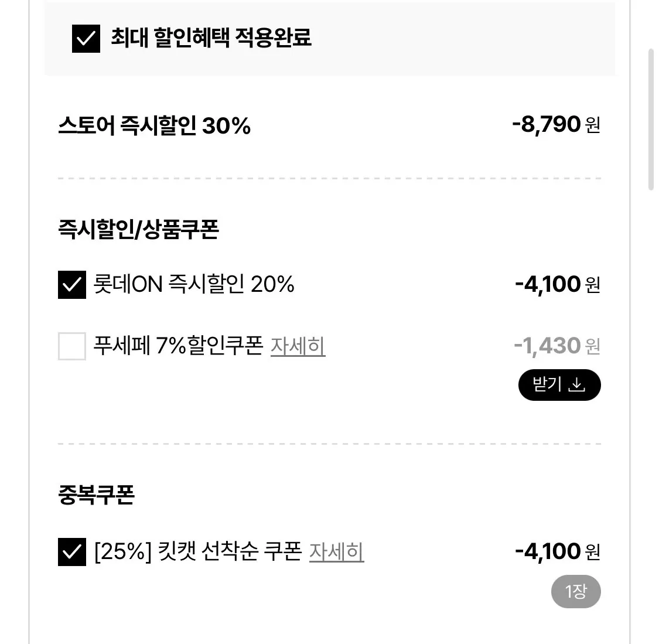
Task: Click the checkmark icon on the 킷캣 coupon
Action: 71,551
